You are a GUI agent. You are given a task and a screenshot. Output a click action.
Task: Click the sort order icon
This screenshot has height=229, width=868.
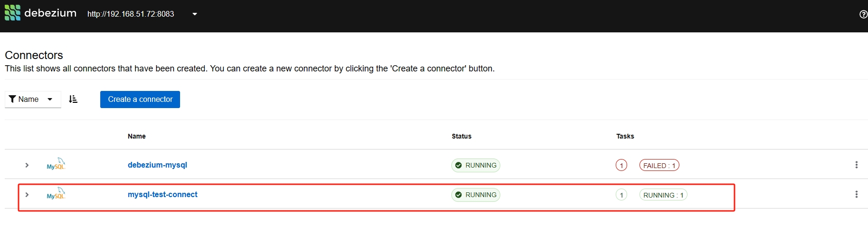[x=73, y=99]
